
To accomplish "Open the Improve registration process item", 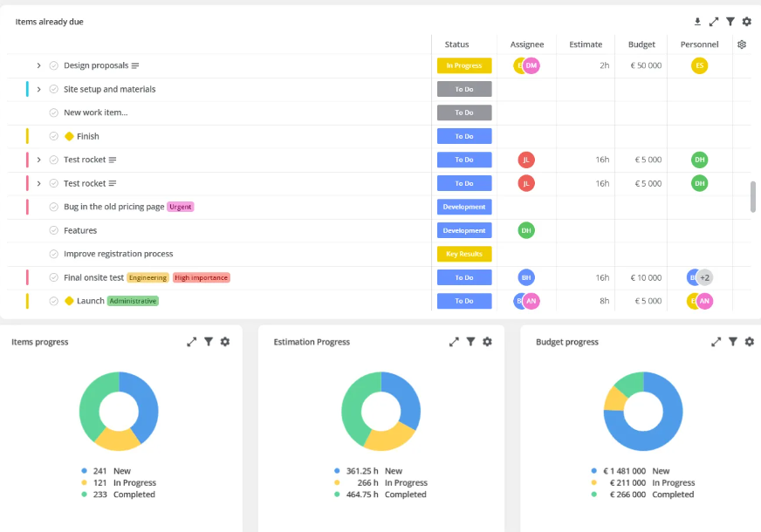I will point(118,254).
